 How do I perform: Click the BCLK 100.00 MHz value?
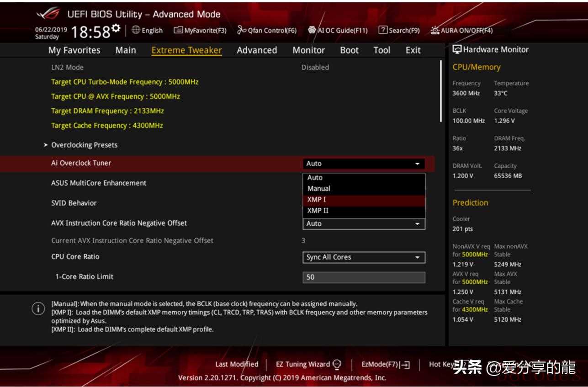point(469,121)
